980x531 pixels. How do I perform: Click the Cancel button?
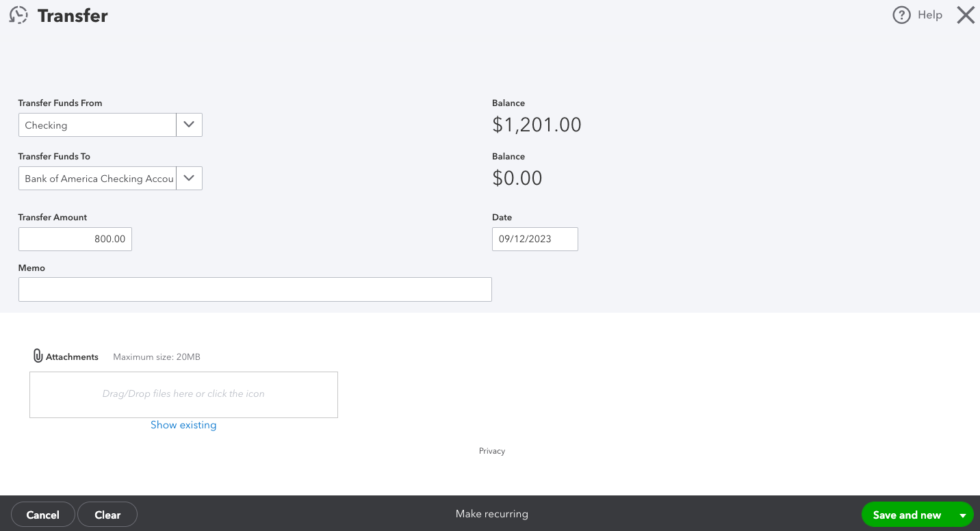point(42,515)
